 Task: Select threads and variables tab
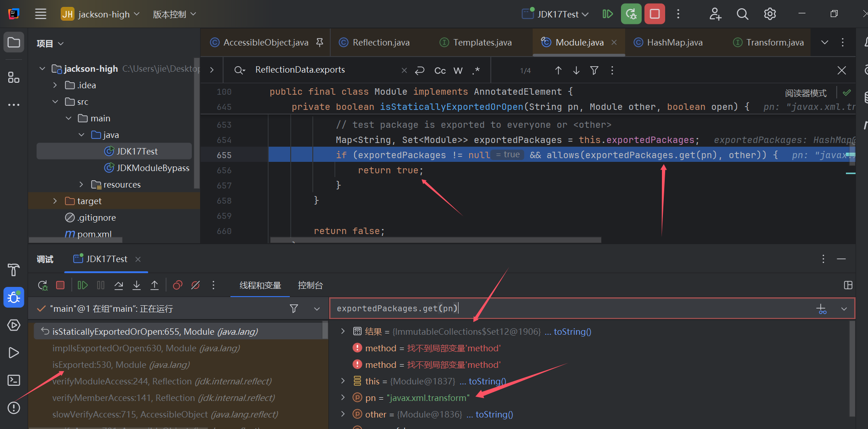point(260,285)
